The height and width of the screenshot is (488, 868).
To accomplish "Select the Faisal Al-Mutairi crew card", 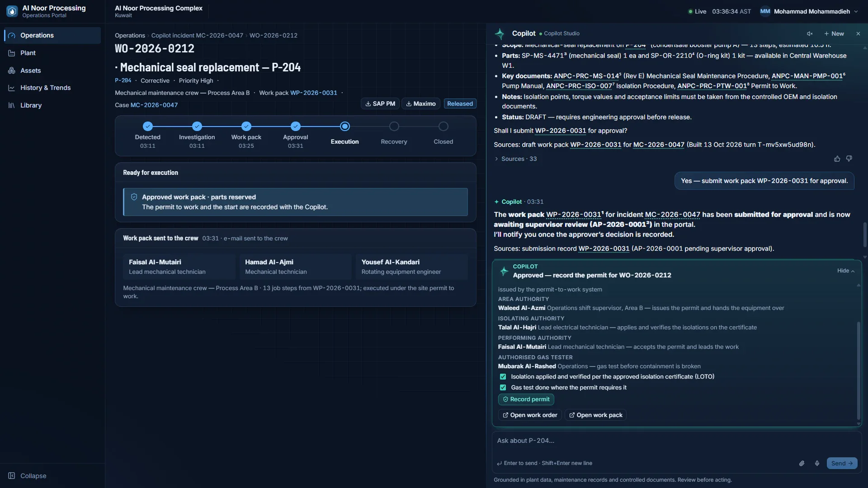I will click(x=179, y=267).
